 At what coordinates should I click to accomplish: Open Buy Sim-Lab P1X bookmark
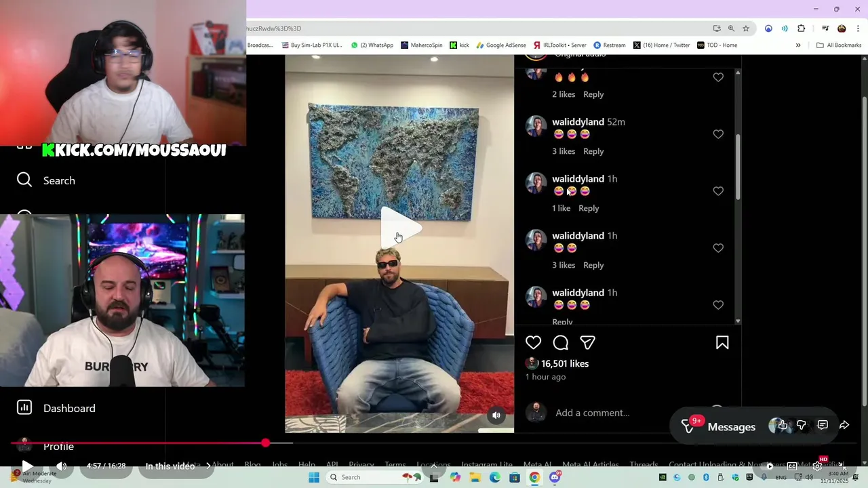coord(312,45)
